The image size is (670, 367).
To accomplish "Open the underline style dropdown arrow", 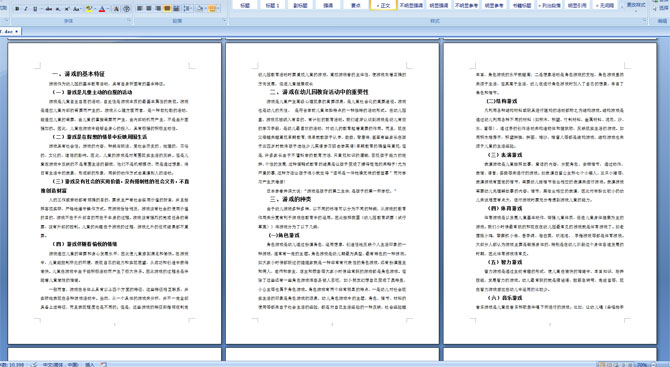I will pos(41,9).
